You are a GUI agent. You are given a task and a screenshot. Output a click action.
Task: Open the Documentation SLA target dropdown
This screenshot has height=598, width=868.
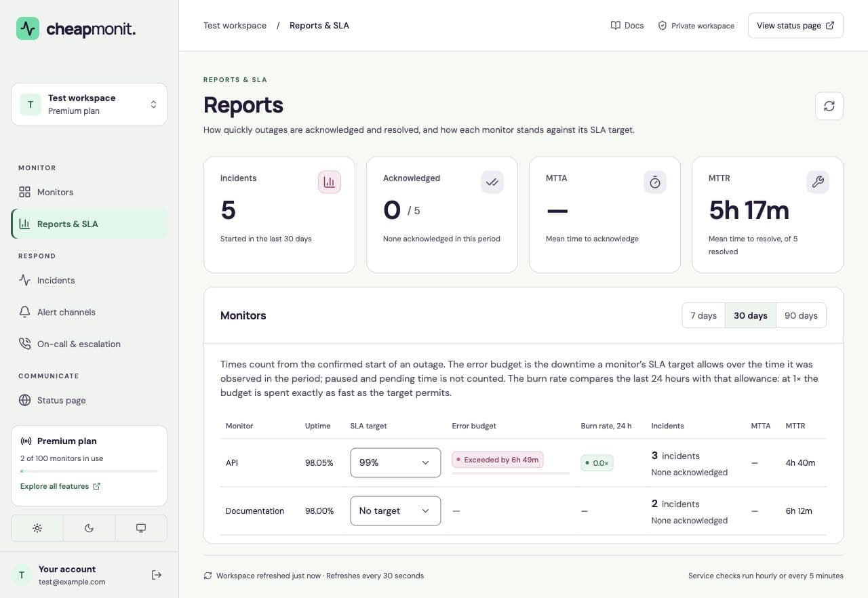[395, 511]
